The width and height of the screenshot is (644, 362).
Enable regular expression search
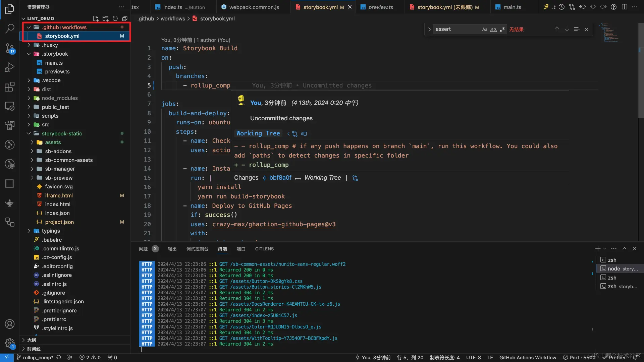pos(502,29)
